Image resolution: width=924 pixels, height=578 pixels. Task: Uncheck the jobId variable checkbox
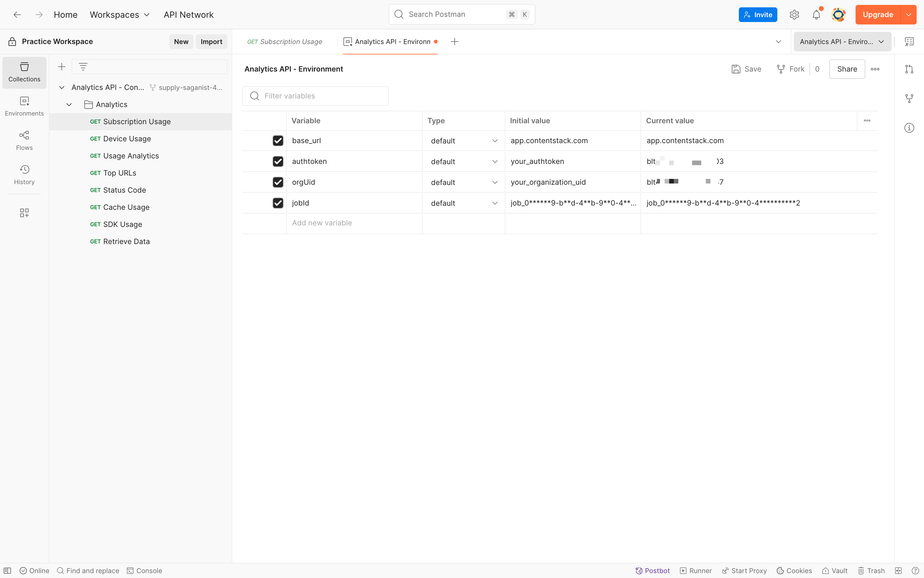point(278,203)
